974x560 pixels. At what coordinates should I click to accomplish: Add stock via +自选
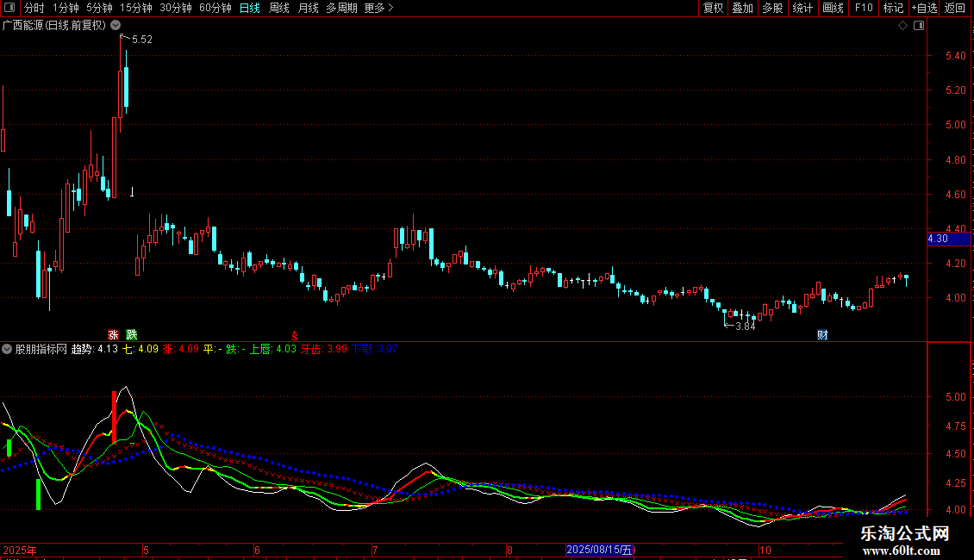click(x=924, y=8)
